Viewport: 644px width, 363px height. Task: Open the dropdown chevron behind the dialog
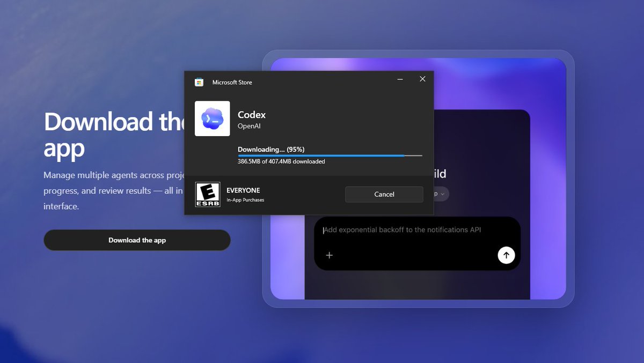[x=442, y=194]
